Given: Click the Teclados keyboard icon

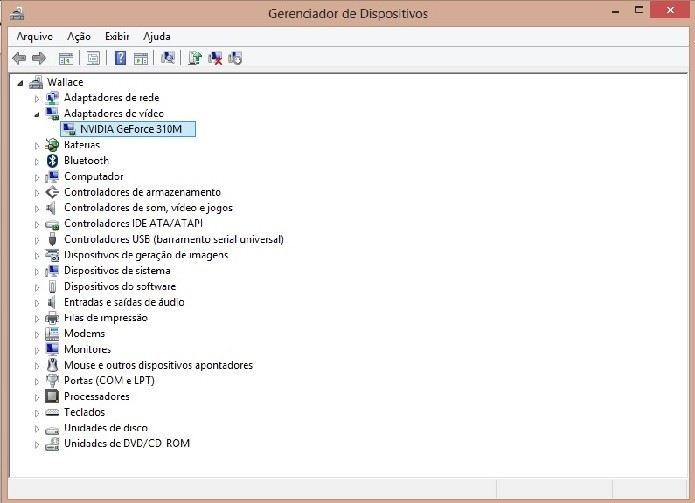Looking at the screenshot, I should 52,412.
